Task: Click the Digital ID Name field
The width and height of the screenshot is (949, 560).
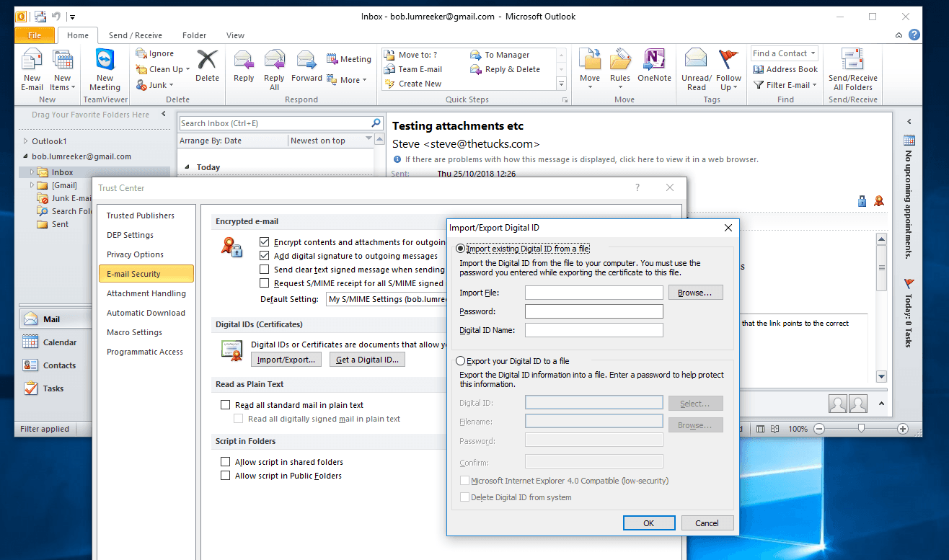Action: click(594, 330)
